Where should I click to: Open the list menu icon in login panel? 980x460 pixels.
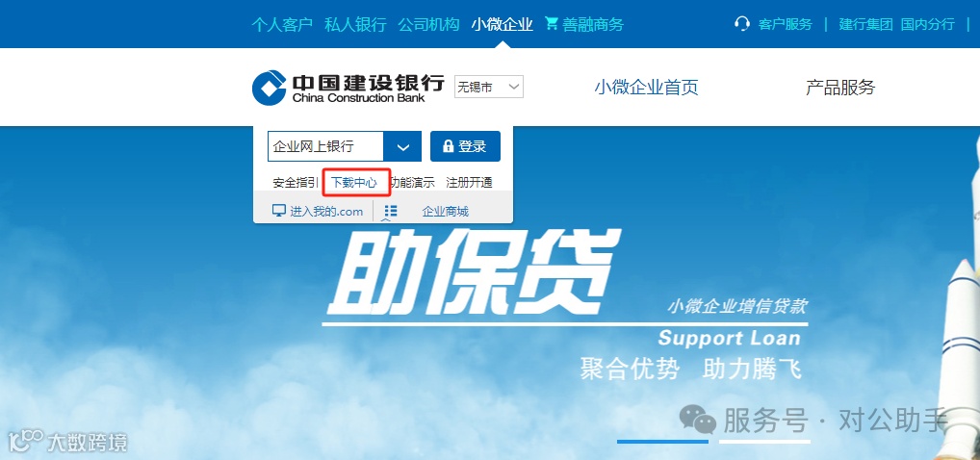[391, 212]
